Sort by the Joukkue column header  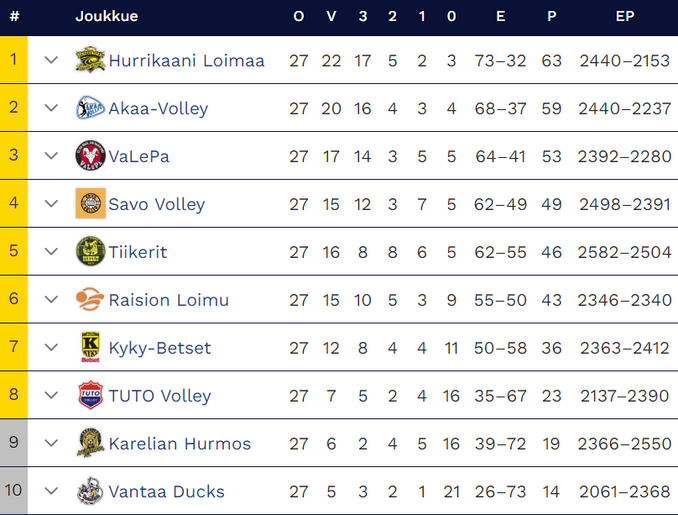(107, 16)
